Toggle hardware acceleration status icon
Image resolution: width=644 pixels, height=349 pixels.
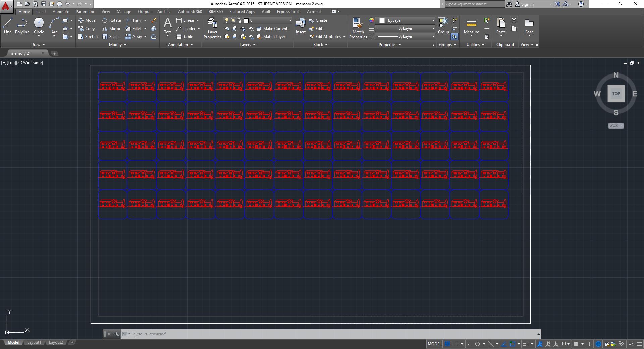click(598, 344)
